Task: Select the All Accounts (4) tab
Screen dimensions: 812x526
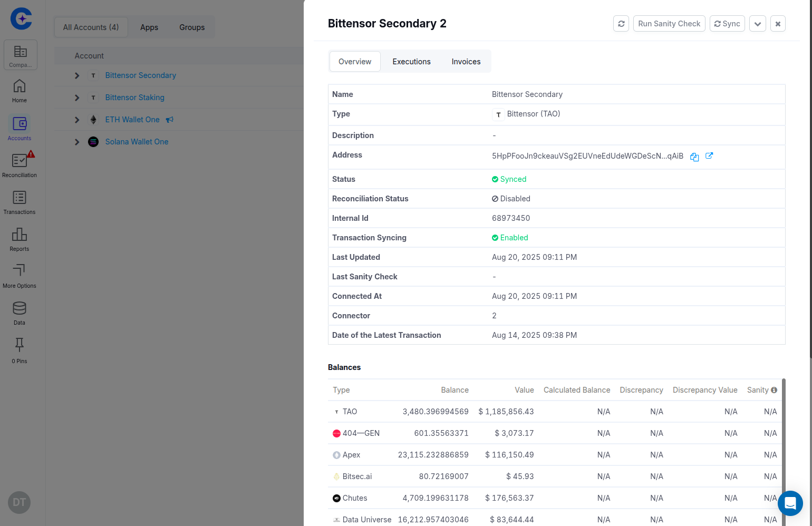Action: (x=91, y=27)
